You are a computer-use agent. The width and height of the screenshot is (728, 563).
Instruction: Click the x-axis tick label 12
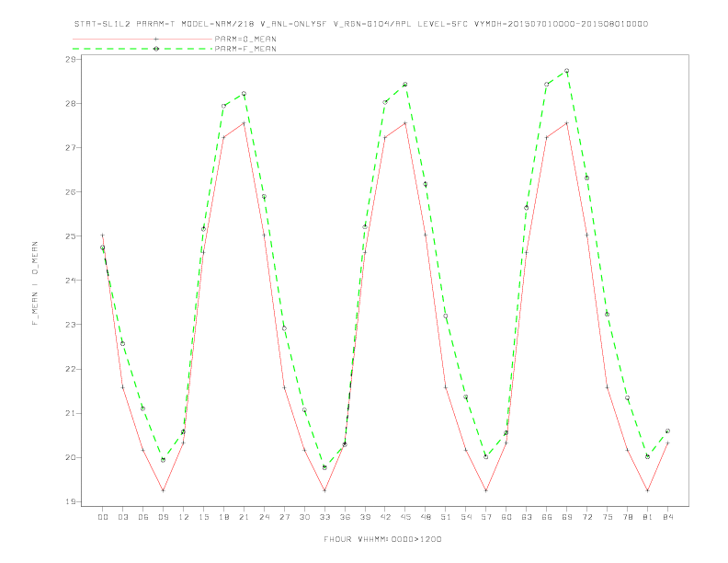[184, 517]
